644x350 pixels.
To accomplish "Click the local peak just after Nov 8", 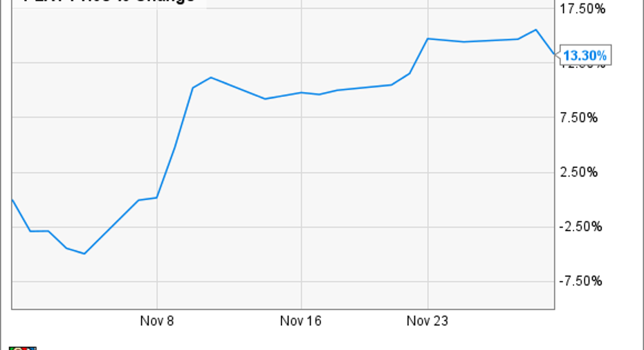I will click(x=211, y=77).
